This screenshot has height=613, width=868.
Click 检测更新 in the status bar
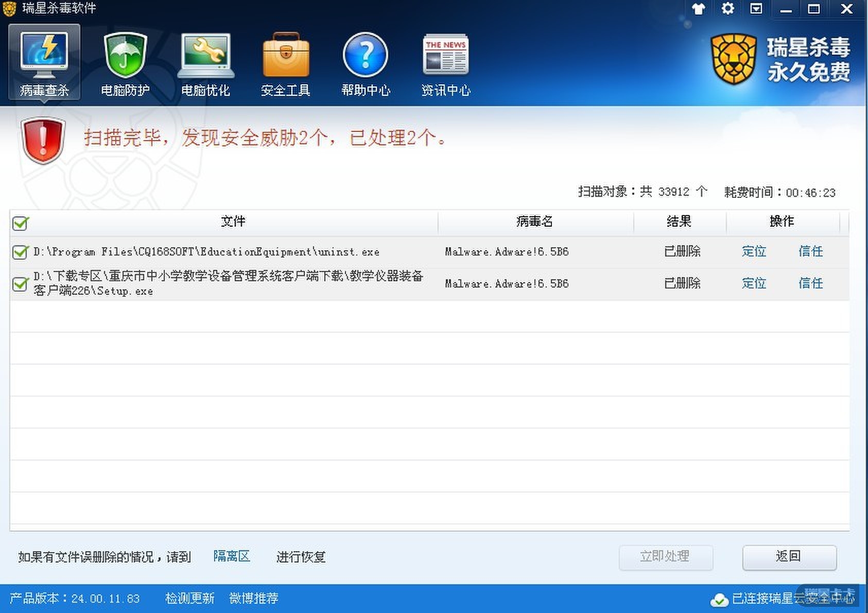(189, 599)
